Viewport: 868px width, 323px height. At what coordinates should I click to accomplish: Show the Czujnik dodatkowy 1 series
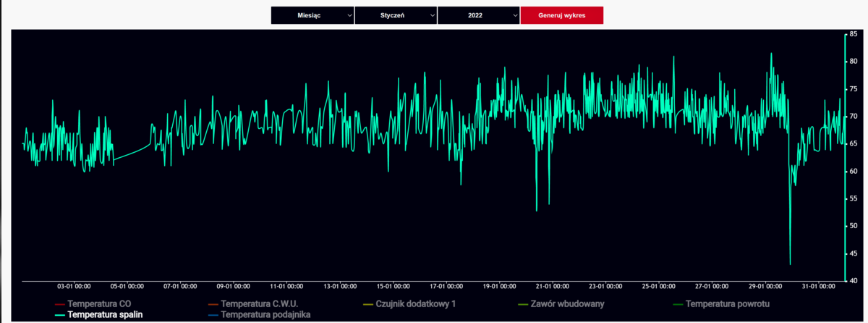[416, 303]
